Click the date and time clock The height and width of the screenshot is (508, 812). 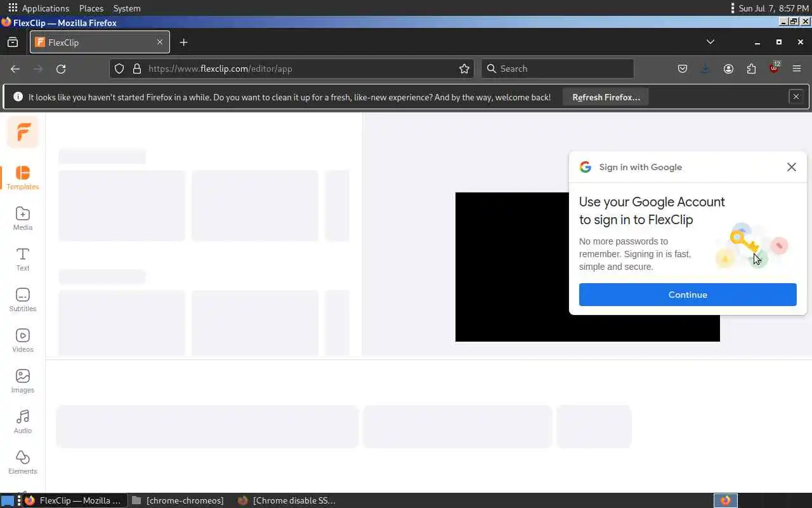point(773,8)
